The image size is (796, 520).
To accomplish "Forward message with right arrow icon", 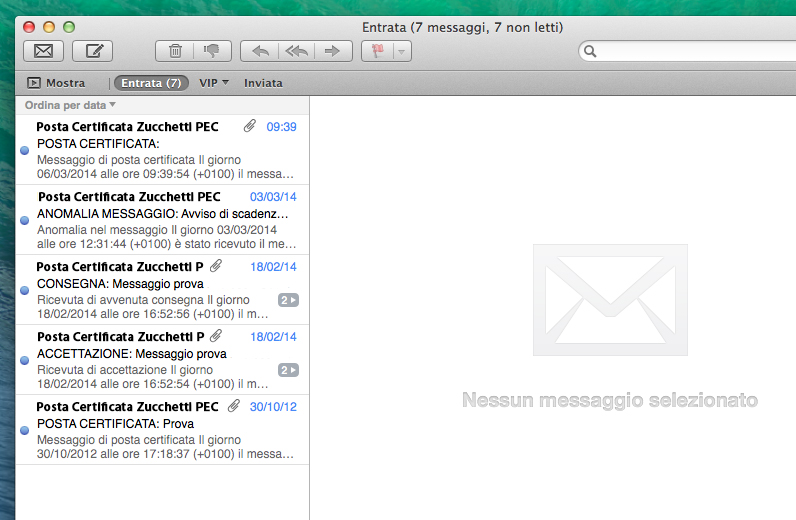I will pos(333,51).
